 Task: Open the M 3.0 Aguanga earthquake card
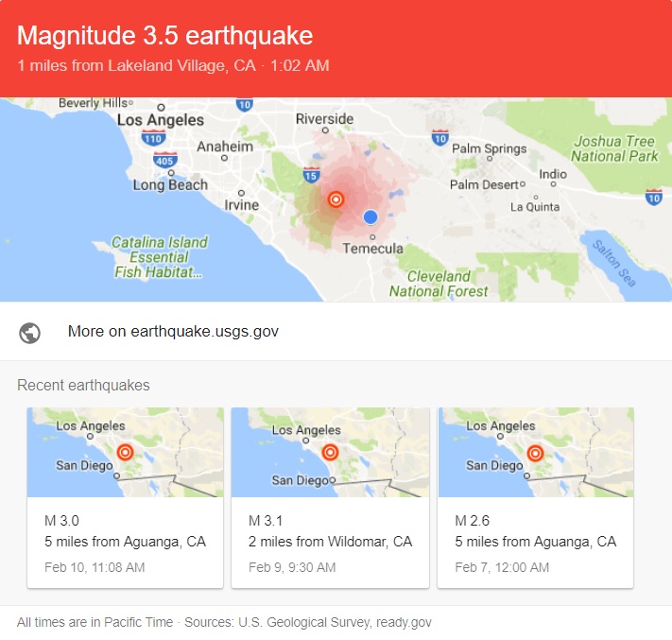coord(125,543)
